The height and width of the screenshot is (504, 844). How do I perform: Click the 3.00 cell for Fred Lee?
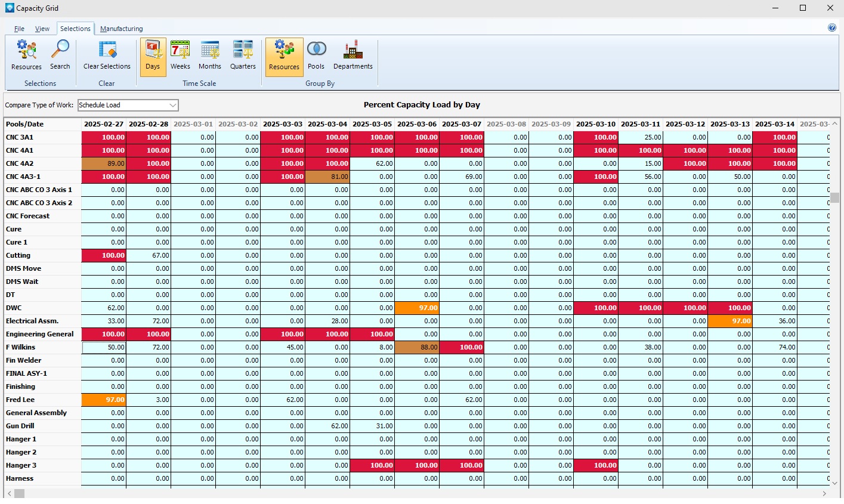pos(149,400)
